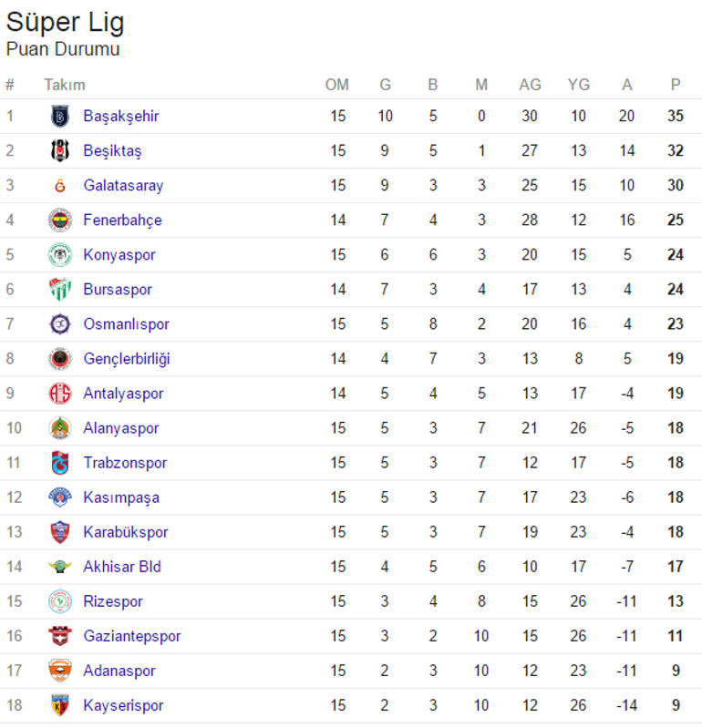702x728 pixels.
Task: Open the Gaziantepspor team link
Action: point(131,636)
